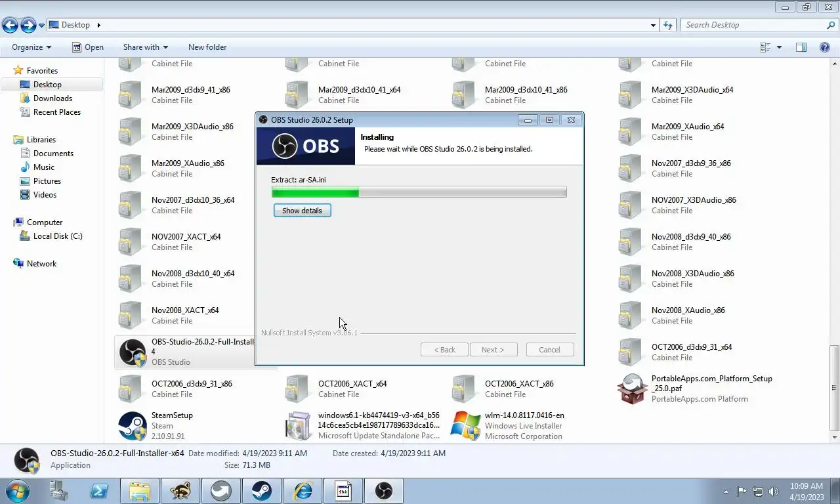Viewport: 840px width, 504px height.
Task: Open the Windows Start menu
Action: (x=18, y=491)
